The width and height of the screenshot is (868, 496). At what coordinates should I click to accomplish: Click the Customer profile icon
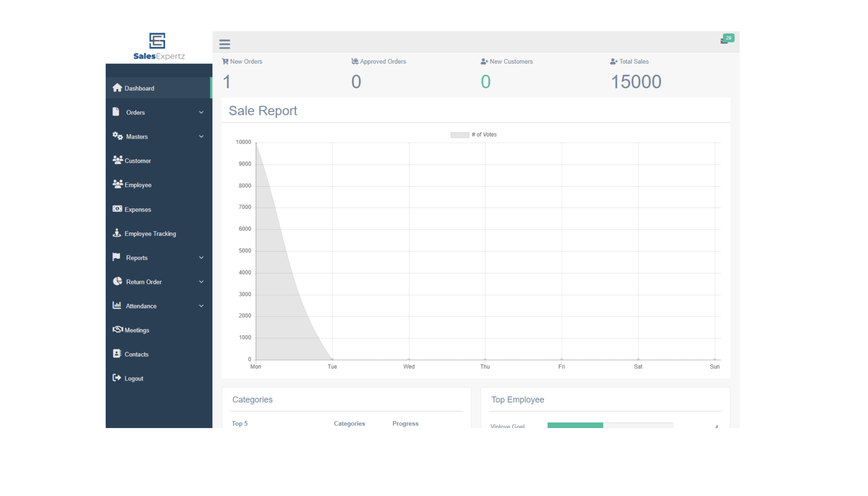click(x=117, y=160)
